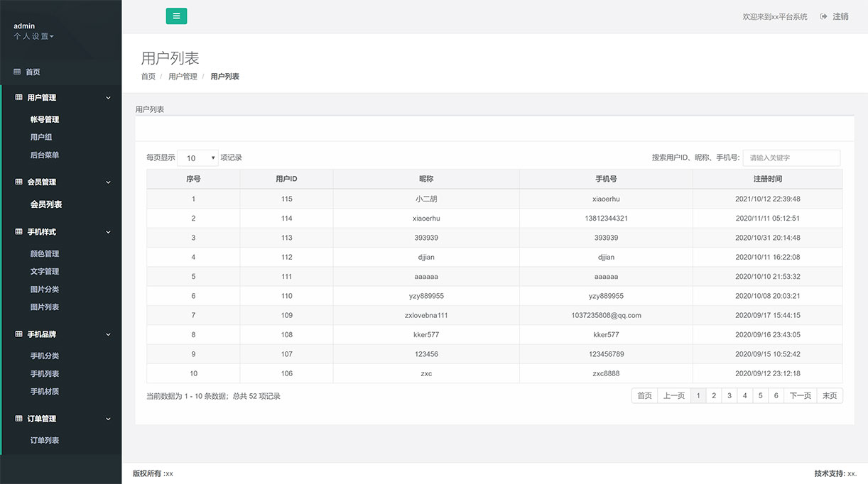Click grid icon beside 手机品牌
The height and width of the screenshot is (484, 868).
click(x=19, y=334)
